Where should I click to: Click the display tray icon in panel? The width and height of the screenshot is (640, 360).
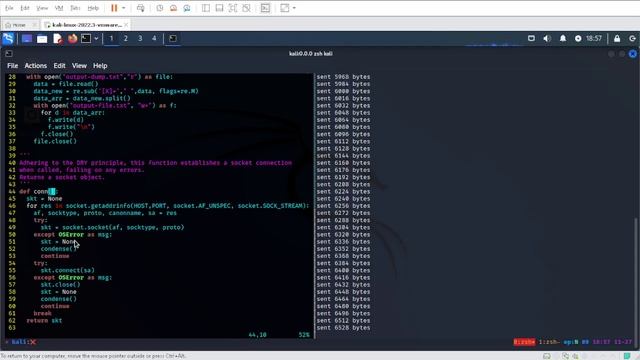click(531, 38)
